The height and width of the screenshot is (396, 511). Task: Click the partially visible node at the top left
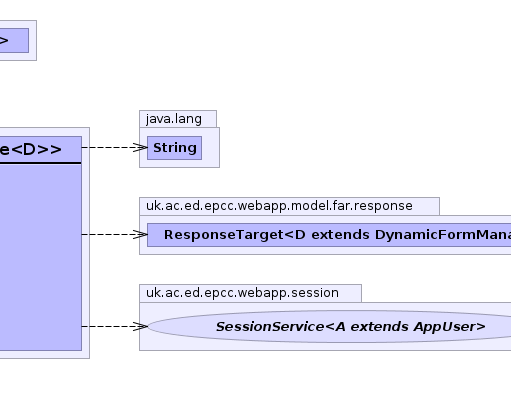coord(14,40)
